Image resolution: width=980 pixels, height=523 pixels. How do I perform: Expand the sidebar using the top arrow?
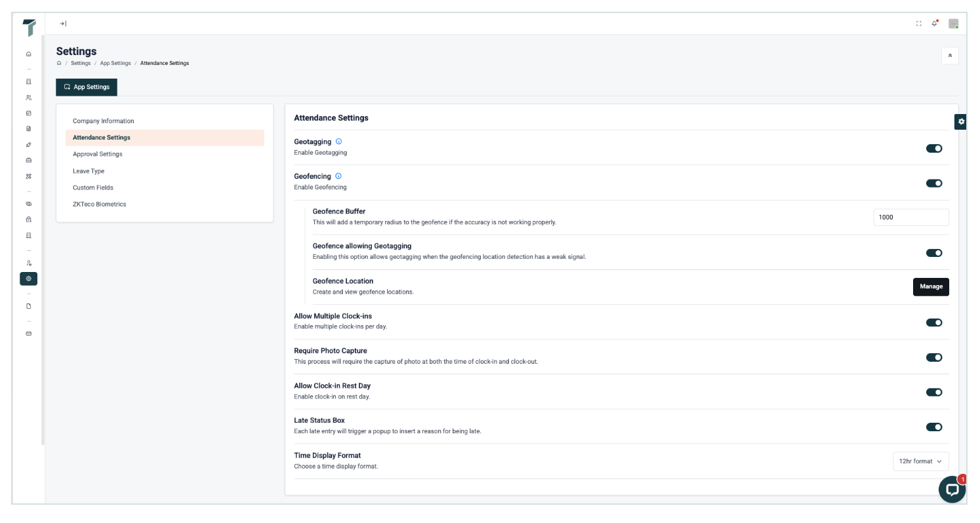(63, 24)
